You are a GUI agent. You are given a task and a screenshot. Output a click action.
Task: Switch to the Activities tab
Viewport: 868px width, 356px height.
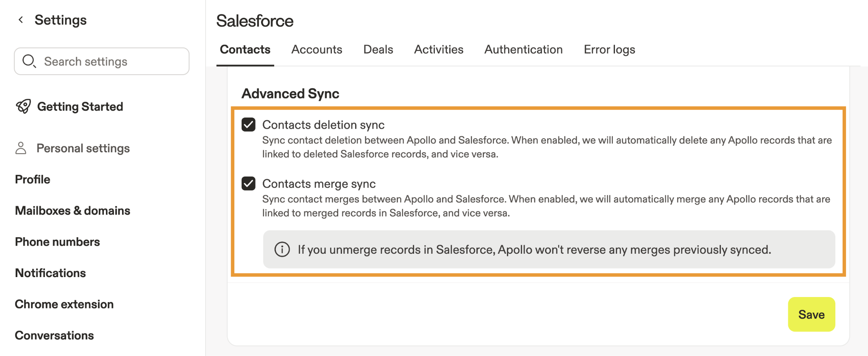(x=439, y=50)
